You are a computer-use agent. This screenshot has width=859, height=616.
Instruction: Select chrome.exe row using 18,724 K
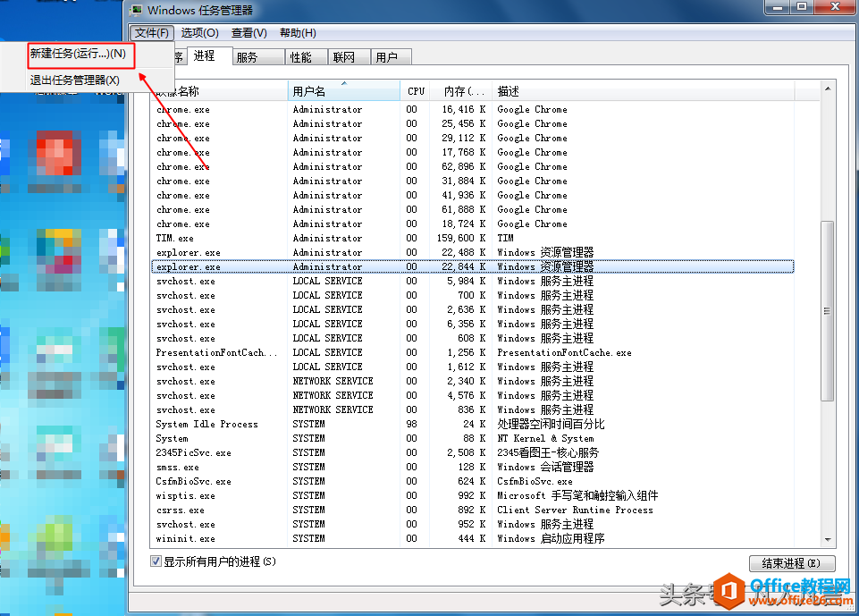click(472, 224)
